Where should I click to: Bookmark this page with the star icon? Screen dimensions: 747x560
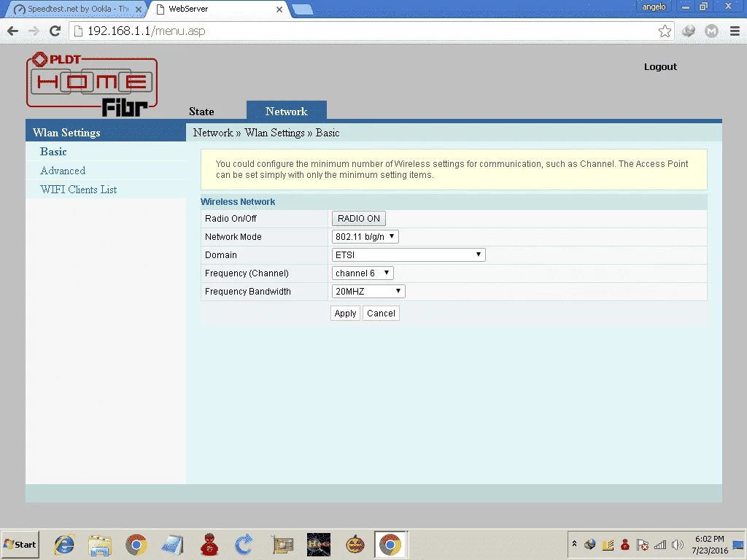point(665,31)
